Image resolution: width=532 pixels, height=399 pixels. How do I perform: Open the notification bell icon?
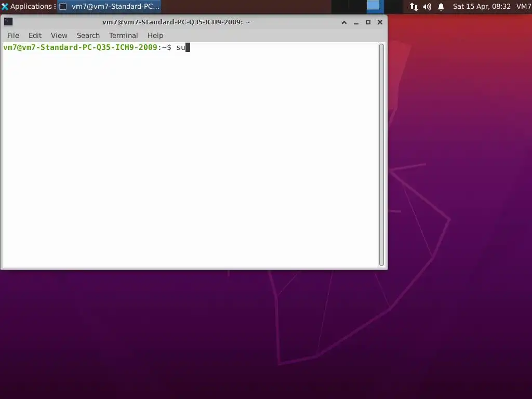[441, 7]
